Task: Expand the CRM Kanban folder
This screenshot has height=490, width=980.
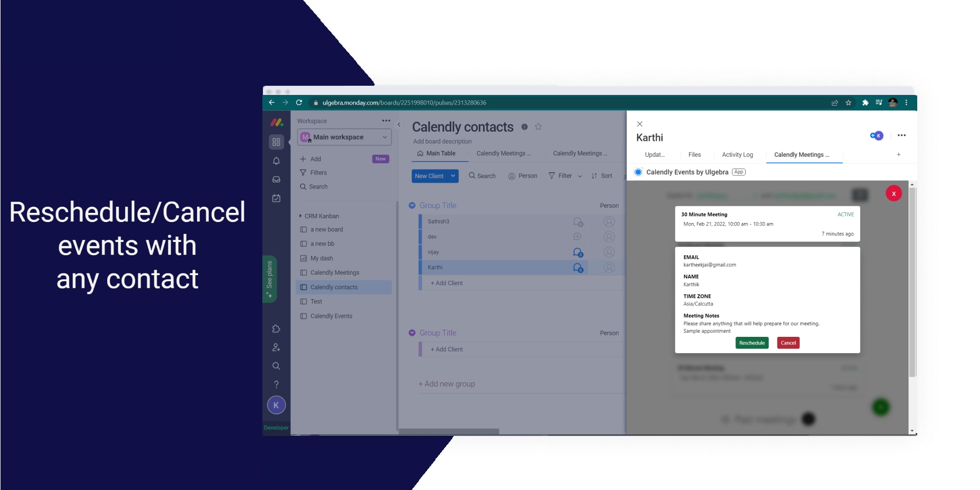Action: pos(300,216)
